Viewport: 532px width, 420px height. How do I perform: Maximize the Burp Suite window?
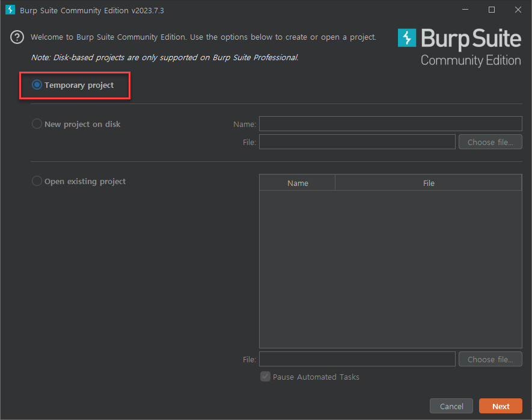(x=491, y=10)
